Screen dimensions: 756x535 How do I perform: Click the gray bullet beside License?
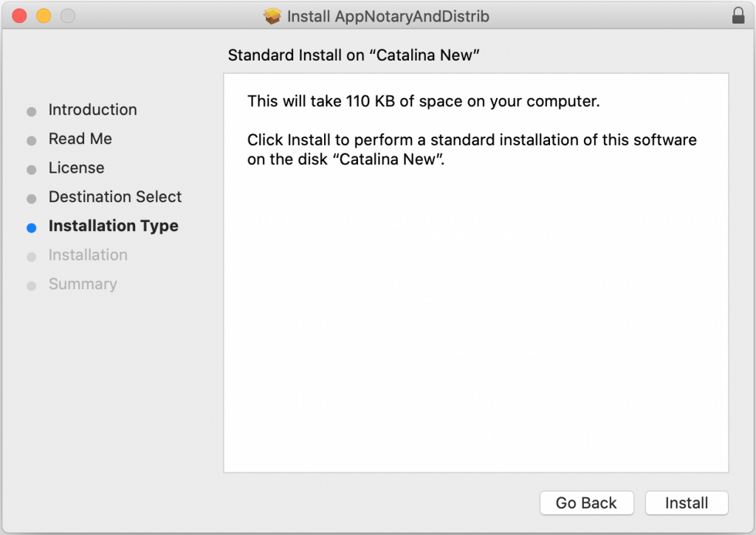coord(31,170)
